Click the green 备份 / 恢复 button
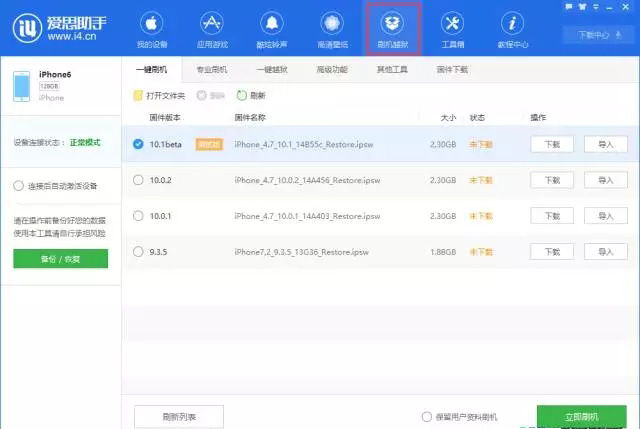640x429 pixels. click(60, 258)
